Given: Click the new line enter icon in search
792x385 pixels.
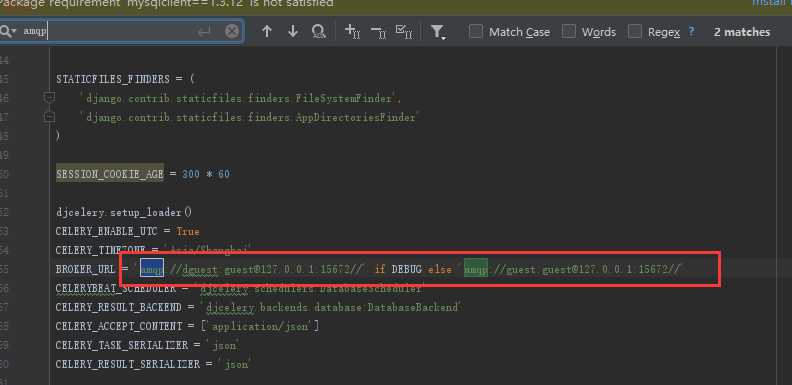Looking at the screenshot, I should pos(204,32).
